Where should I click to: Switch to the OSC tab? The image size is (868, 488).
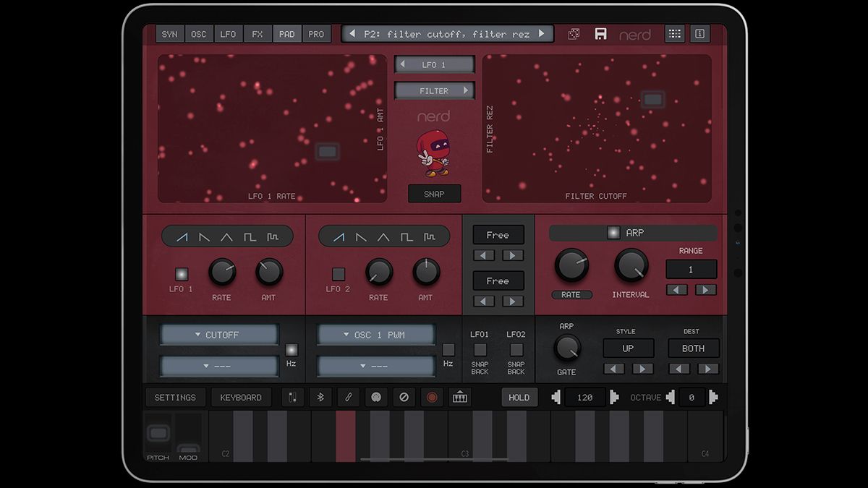click(x=199, y=33)
